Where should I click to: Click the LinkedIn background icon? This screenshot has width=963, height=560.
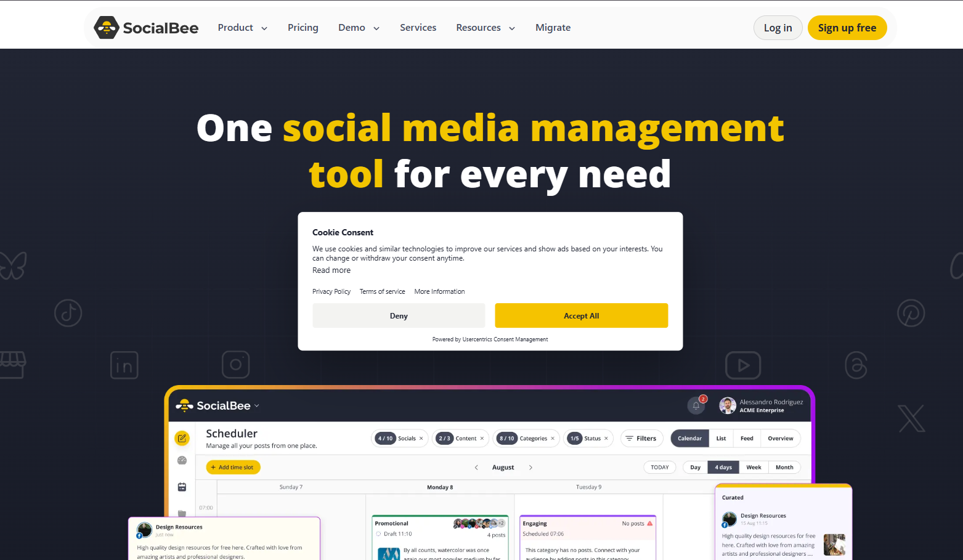tap(124, 365)
